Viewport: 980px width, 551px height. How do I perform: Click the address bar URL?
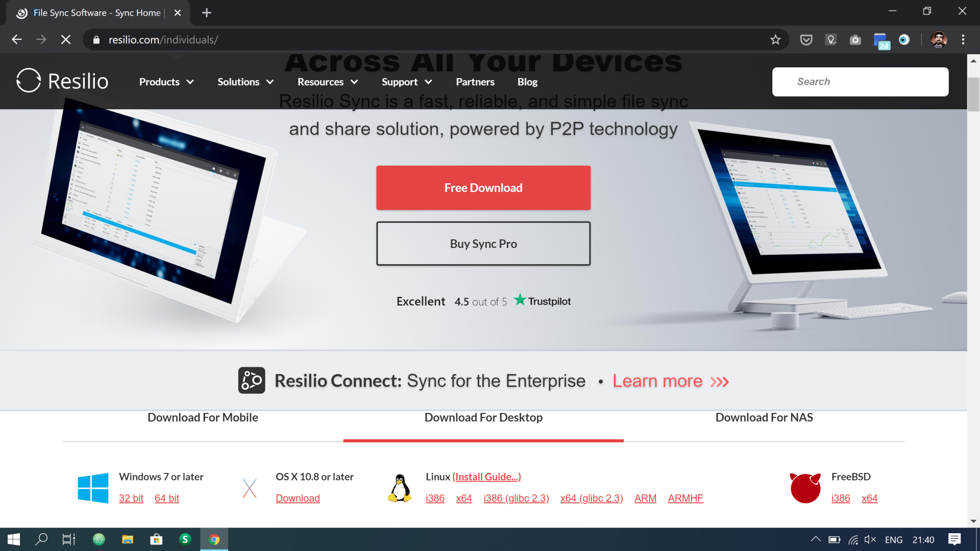(163, 40)
